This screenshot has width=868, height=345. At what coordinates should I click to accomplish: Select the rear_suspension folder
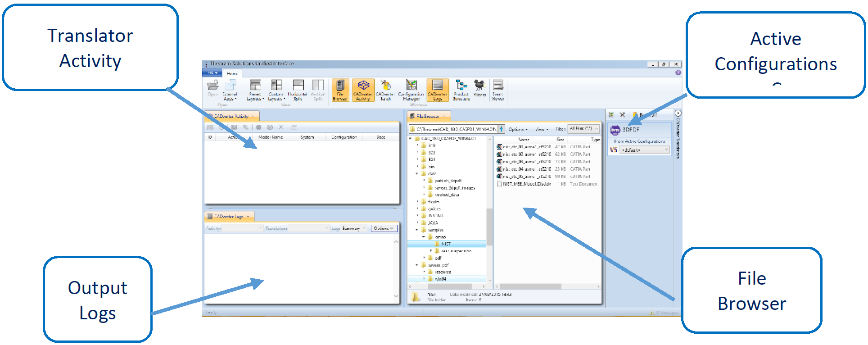point(453,251)
